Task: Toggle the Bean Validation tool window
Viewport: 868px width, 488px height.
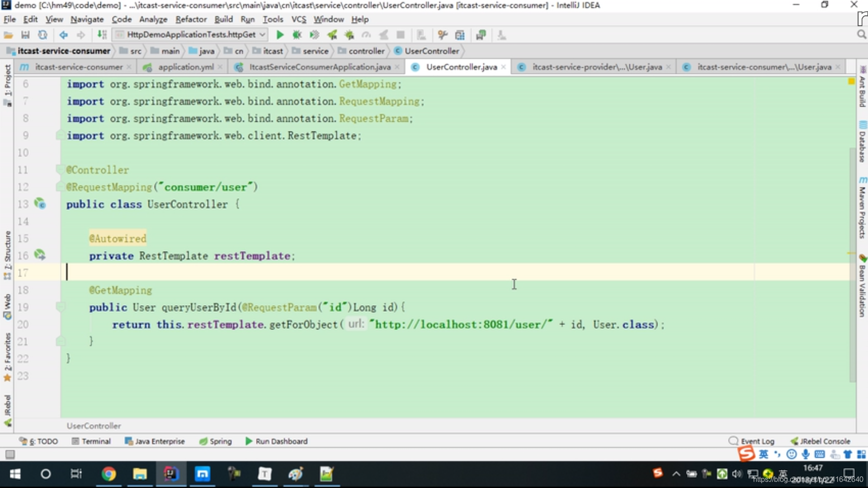Action: [x=862, y=286]
